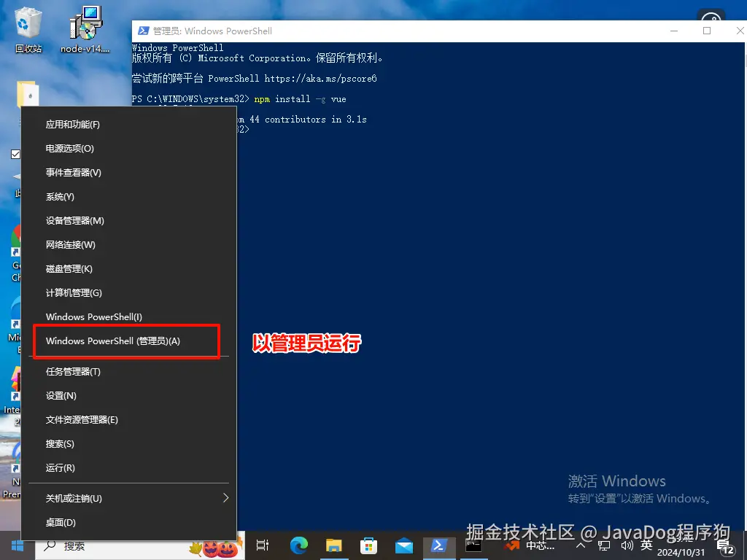
Task: Choose 系统(Y) in the context menu
Action: (x=128, y=197)
